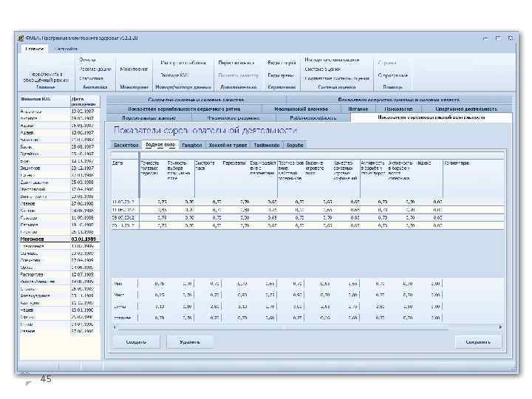Switch to Психология tab
Screen dimensions: 532x399
click(399, 109)
